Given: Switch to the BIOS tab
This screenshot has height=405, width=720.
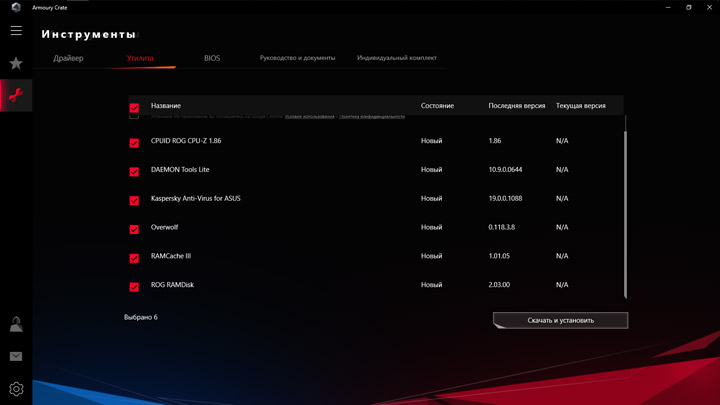Looking at the screenshot, I should tap(212, 58).
